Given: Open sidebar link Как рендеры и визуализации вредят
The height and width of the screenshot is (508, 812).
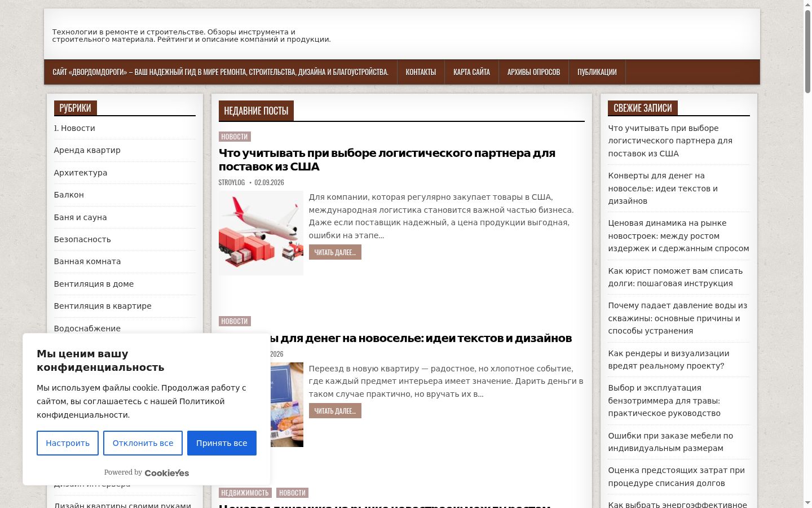Looking at the screenshot, I should [668, 360].
